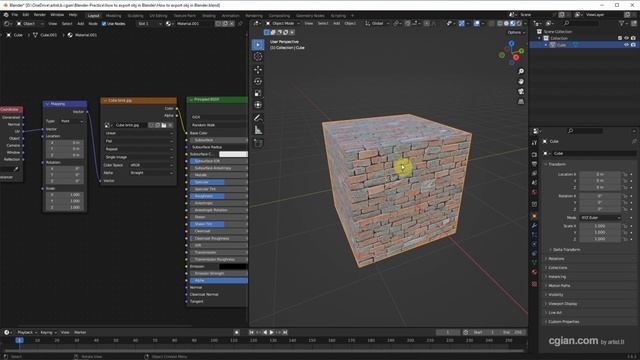Switch to material preview shading mode

point(513,24)
